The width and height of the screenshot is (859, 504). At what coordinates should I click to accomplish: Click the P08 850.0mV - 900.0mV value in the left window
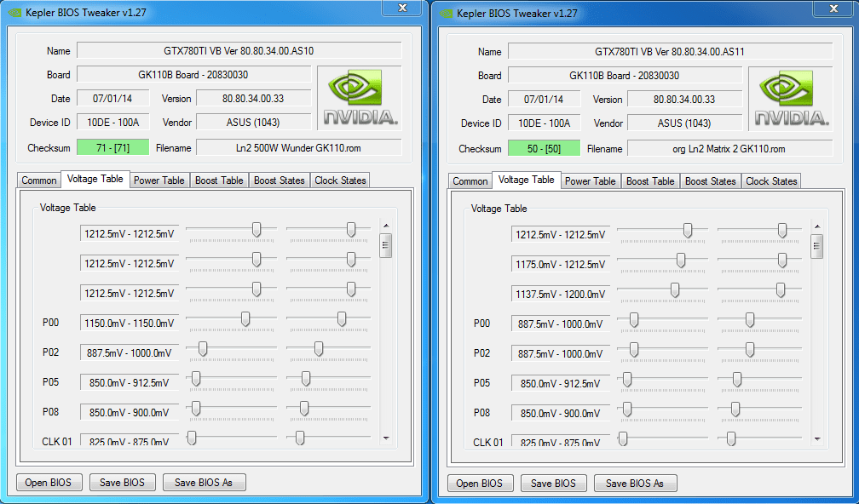(x=130, y=413)
